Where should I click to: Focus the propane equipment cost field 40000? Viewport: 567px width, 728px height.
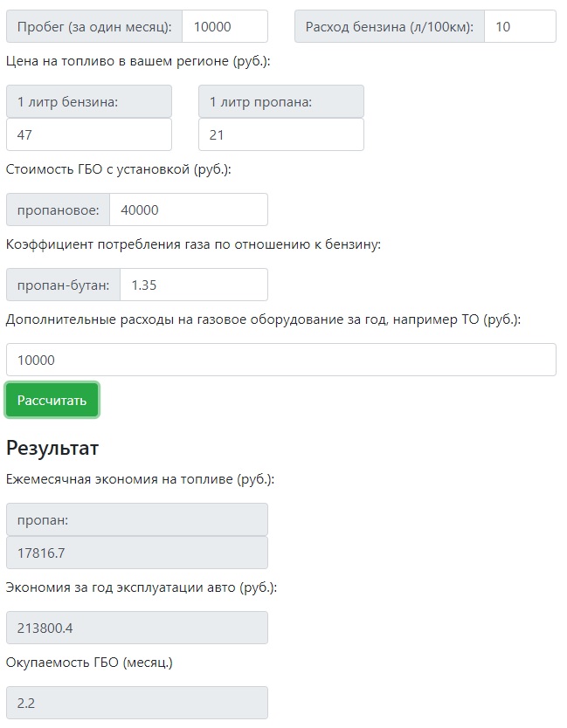coord(189,209)
